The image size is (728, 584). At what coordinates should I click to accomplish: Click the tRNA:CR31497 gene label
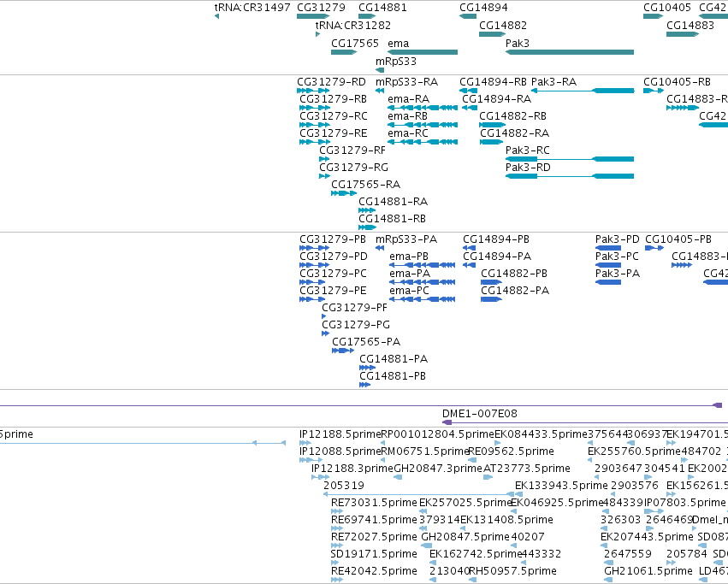point(252,8)
